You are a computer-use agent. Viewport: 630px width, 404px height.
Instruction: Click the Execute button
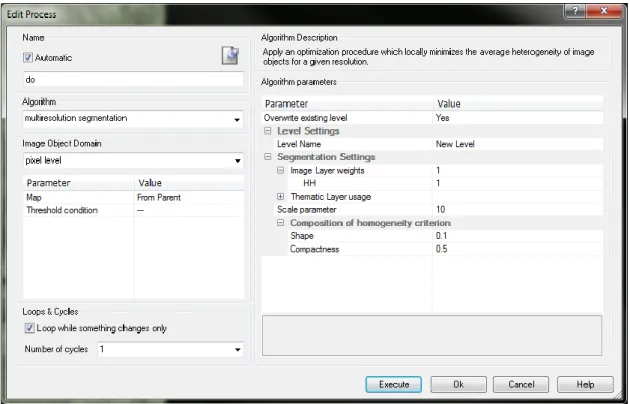pyautogui.click(x=394, y=384)
